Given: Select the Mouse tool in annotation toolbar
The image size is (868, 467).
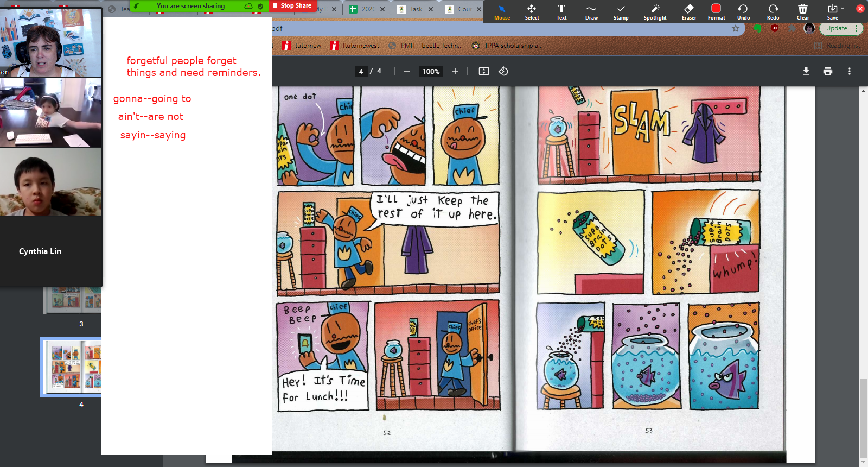Looking at the screenshot, I should 502,11.
